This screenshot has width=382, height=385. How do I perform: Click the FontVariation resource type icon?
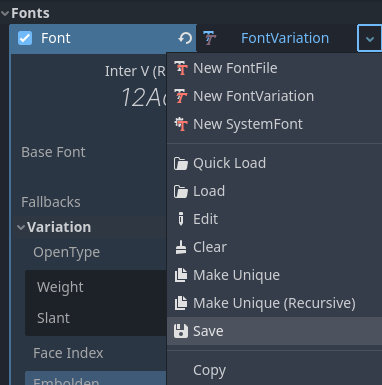(210, 38)
